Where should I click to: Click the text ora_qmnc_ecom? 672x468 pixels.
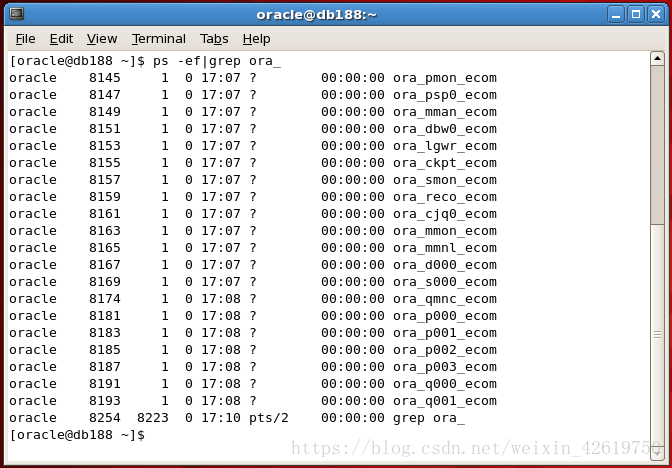click(x=445, y=299)
